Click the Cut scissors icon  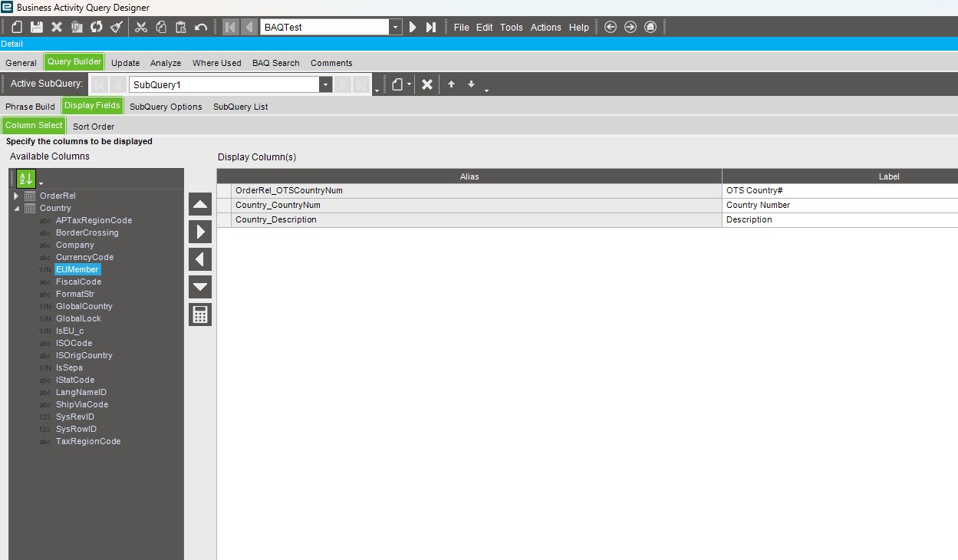tap(141, 27)
